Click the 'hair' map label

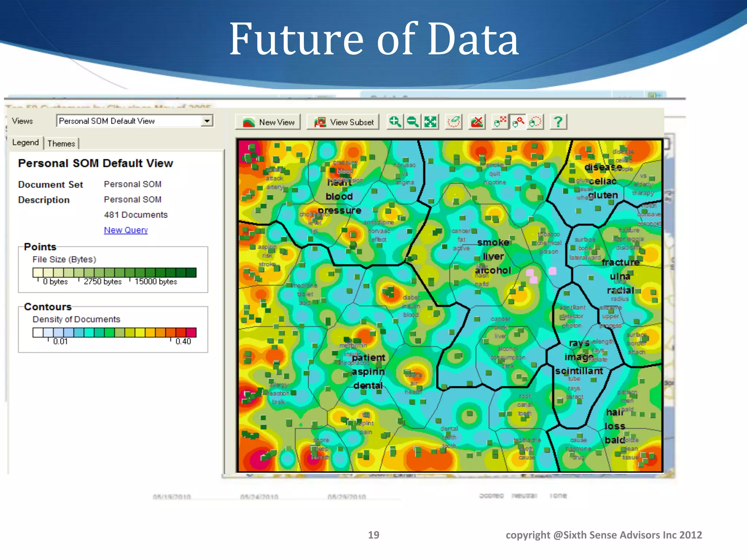pos(615,412)
